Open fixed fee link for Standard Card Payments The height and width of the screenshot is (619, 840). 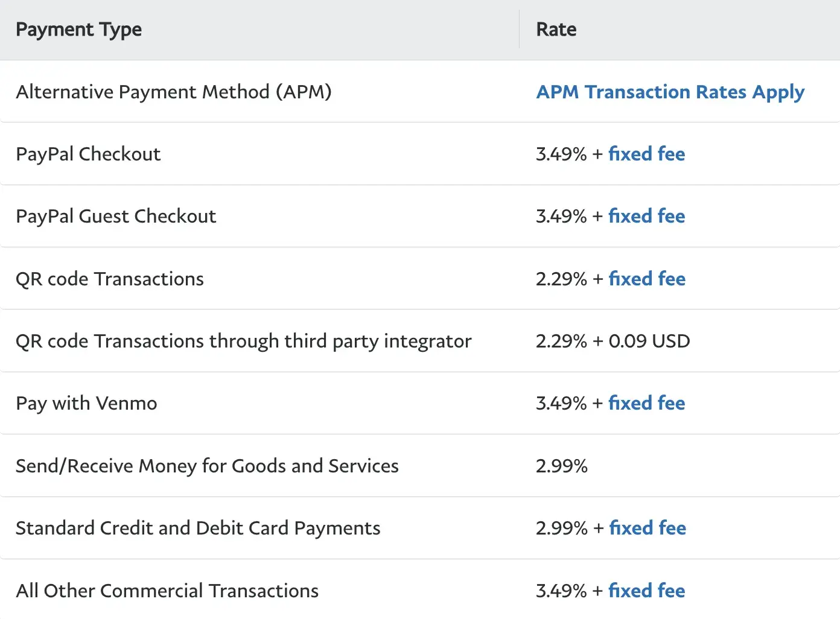[x=647, y=528]
